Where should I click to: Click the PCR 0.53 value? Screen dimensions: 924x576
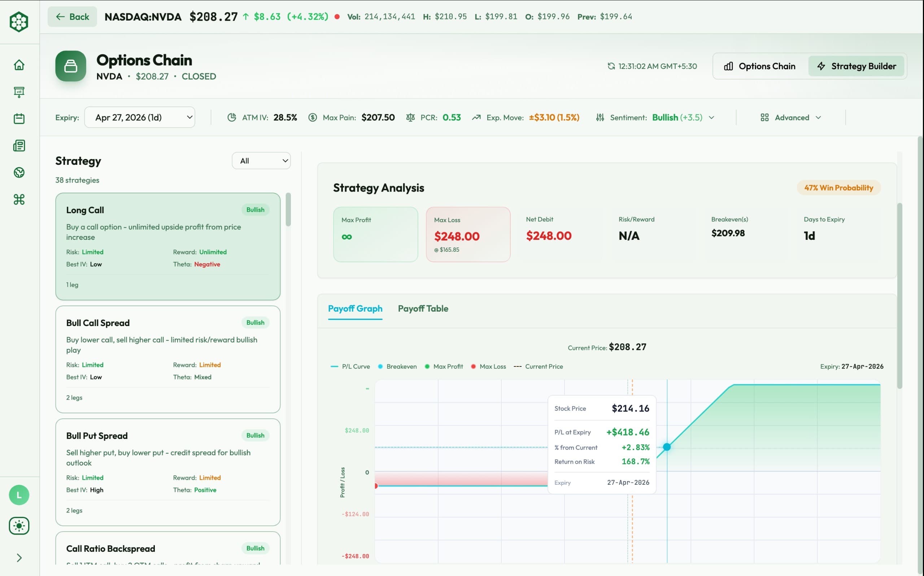(451, 117)
